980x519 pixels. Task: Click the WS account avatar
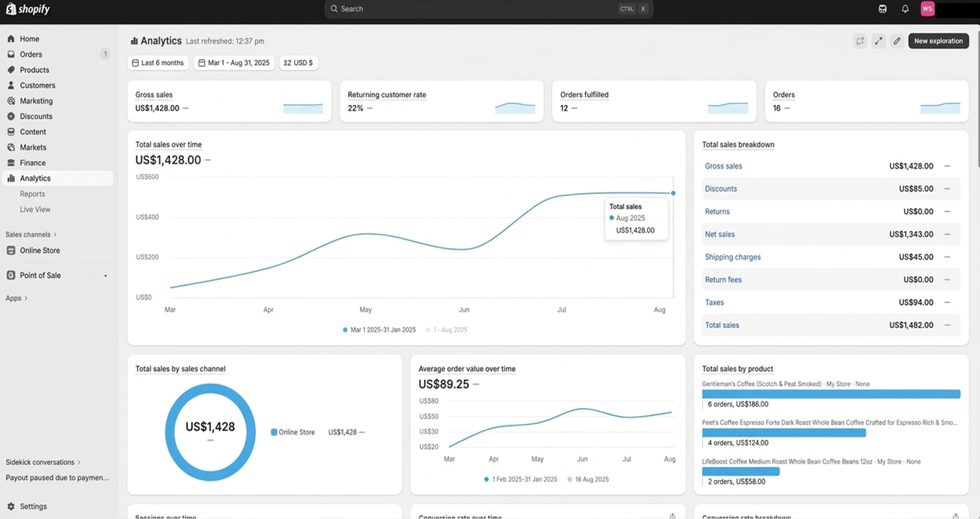click(927, 9)
